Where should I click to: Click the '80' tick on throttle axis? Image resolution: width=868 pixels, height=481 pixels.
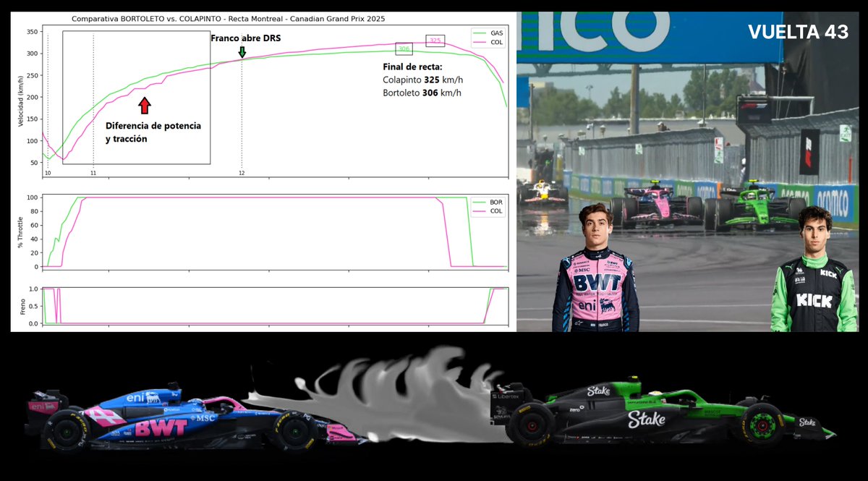(x=34, y=211)
